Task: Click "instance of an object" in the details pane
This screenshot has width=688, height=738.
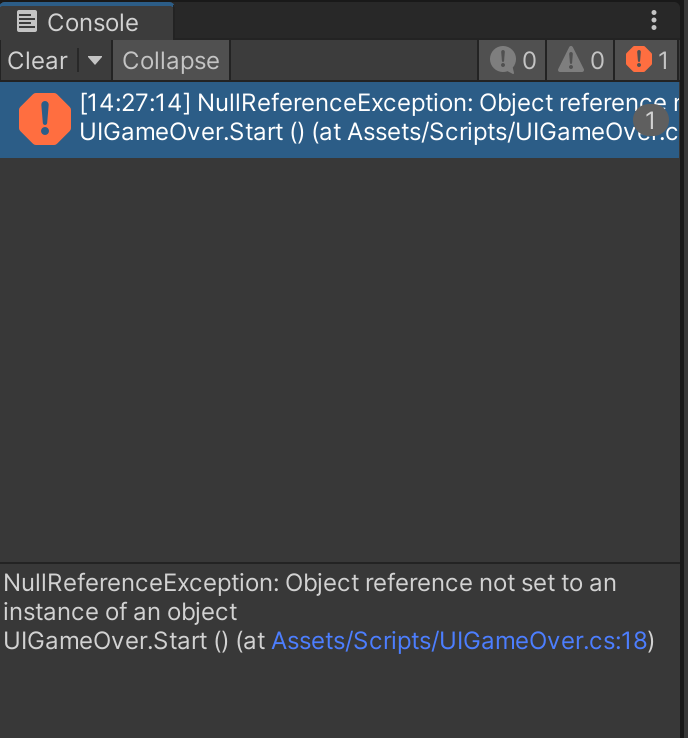Action: point(121,612)
